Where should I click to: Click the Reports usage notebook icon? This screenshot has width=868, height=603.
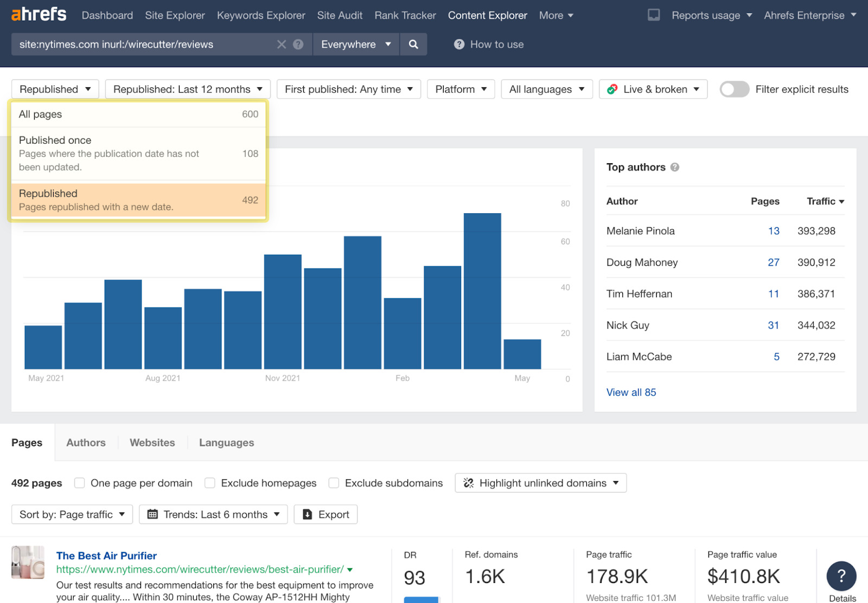653,15
